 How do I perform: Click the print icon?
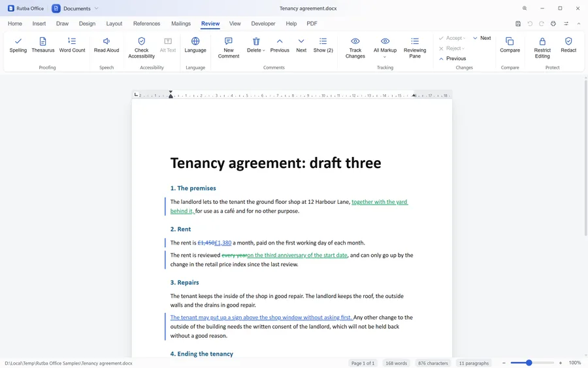(553, 24)
